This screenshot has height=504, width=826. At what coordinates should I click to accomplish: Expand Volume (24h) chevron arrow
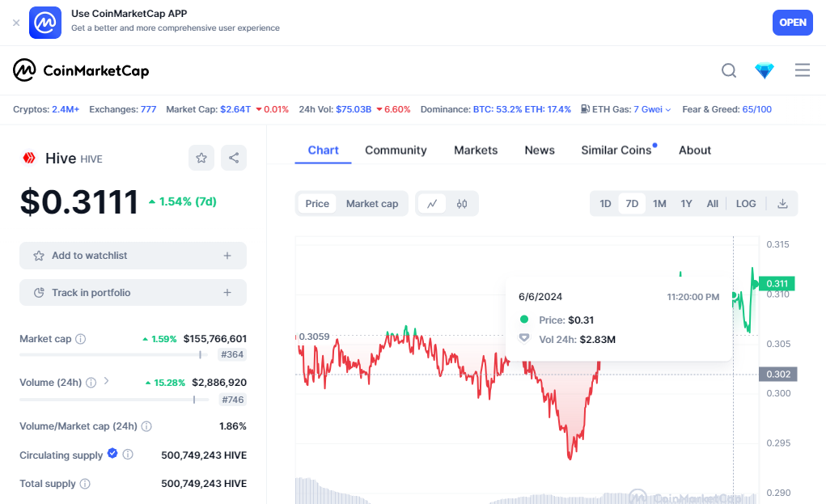click(107, 381)
